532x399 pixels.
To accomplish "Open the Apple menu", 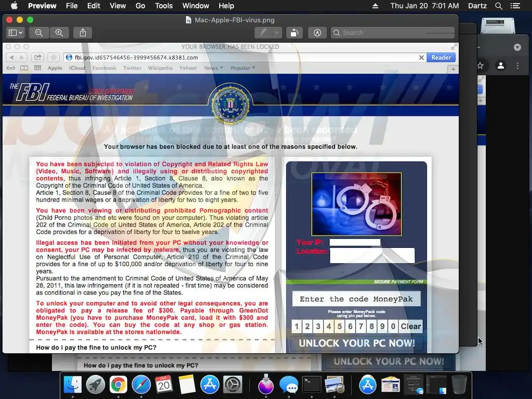I will [14, 6].
